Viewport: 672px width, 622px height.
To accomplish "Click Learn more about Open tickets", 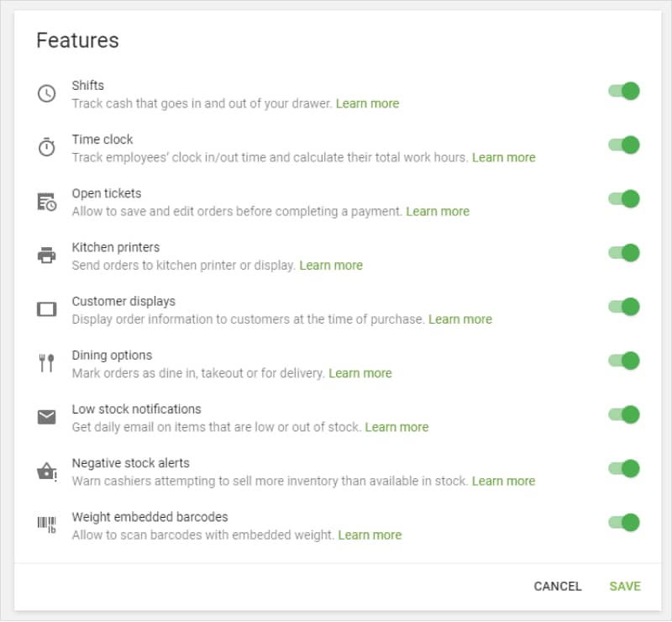I will point(438,211).
